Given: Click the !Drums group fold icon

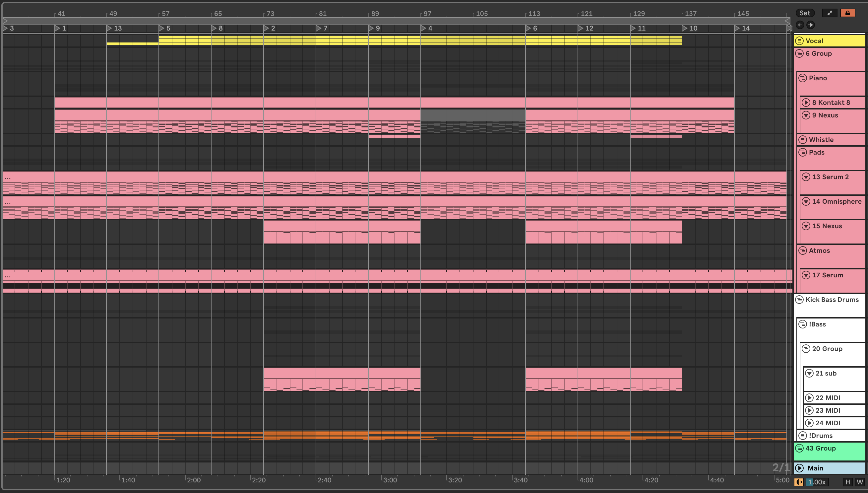Looking at the screenshot, I should pyautogui.click(x=802, y=436).
